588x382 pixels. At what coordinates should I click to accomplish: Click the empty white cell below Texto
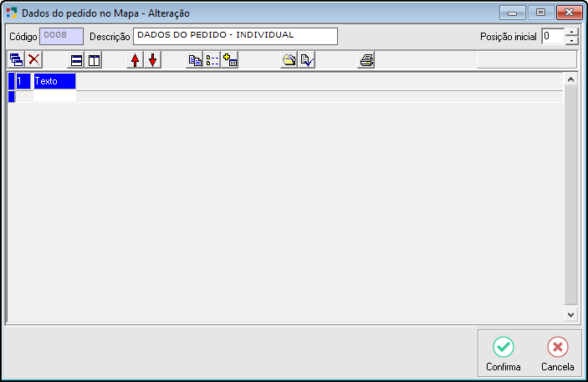pos(54,96)
